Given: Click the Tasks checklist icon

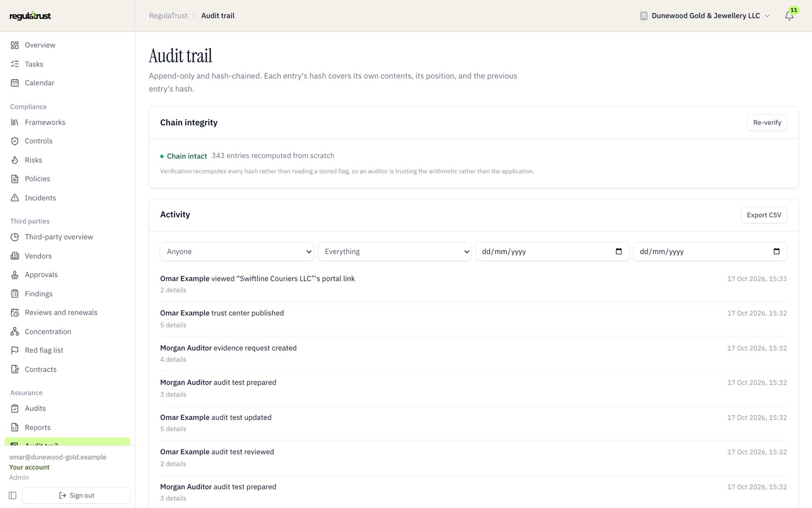Looking at the screenshot, I should click(15, 64).
